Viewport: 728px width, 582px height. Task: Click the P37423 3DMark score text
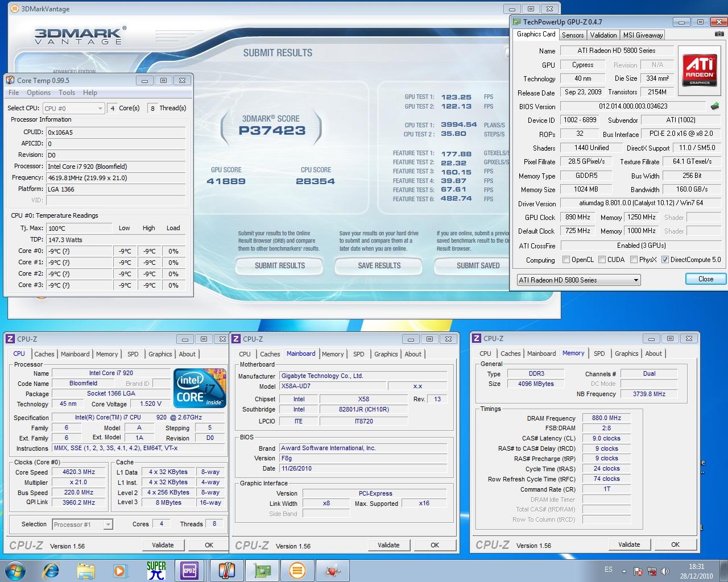click(x=272, y=131)
